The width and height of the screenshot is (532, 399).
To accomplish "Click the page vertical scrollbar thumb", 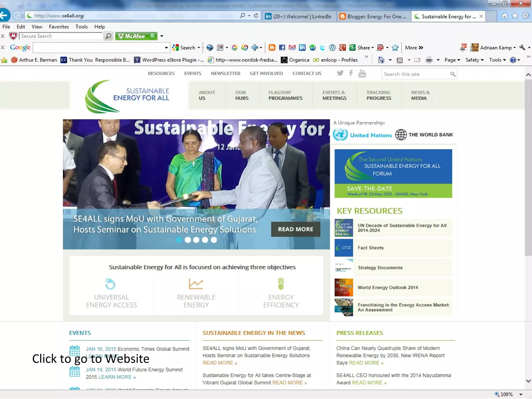I will pyautogui.click(x=528, y=168).
